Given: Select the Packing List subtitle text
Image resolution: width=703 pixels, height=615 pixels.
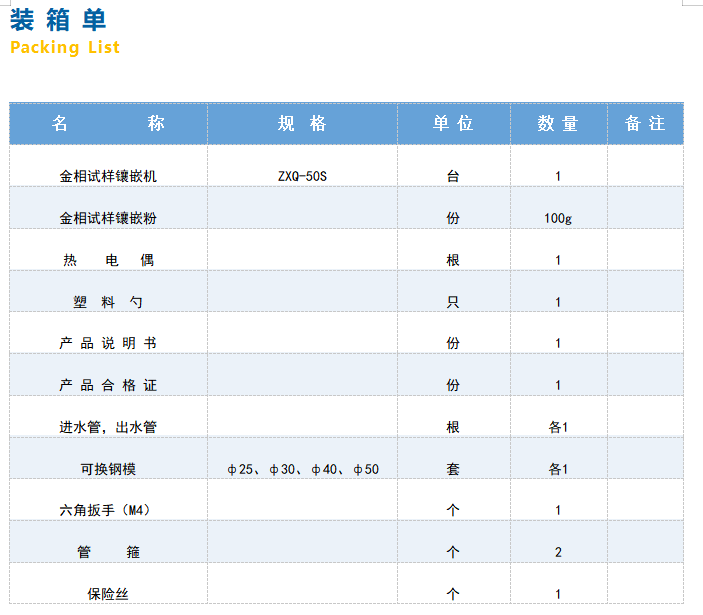Looking at the screenshot, I should (65, 47).
